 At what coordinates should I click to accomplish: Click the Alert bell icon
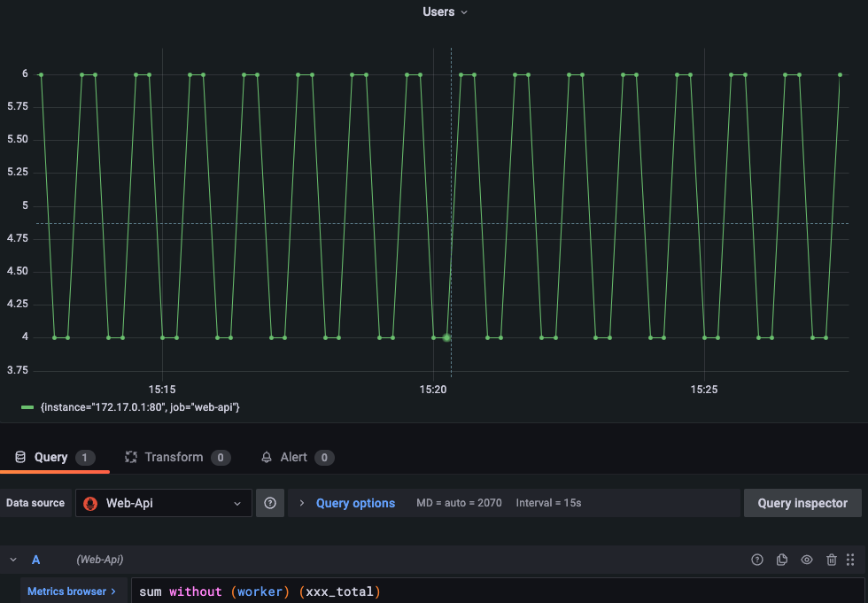click(x=267, y=457)
